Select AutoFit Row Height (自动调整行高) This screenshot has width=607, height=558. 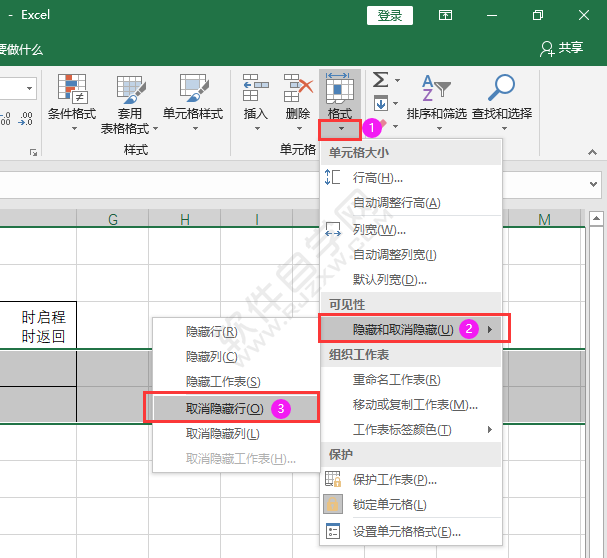[x=411, y=203]
